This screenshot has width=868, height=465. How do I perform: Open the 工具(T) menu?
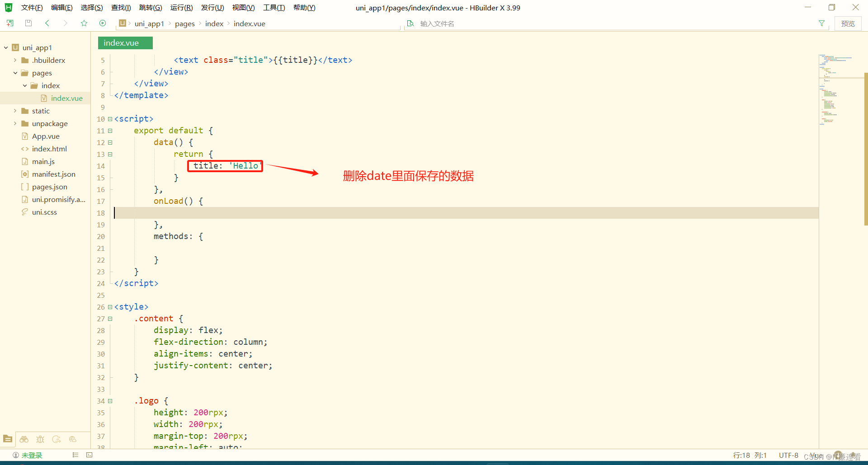[x=274, y=8]
